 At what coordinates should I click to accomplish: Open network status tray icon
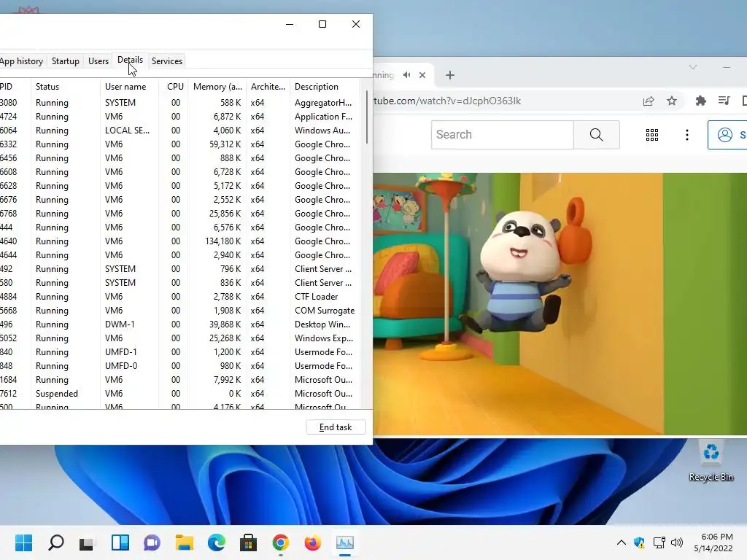click(x=659, y=542)
